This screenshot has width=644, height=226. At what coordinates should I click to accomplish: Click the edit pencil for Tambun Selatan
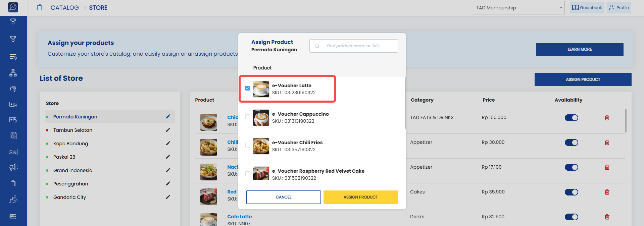[x=168, y=130]
